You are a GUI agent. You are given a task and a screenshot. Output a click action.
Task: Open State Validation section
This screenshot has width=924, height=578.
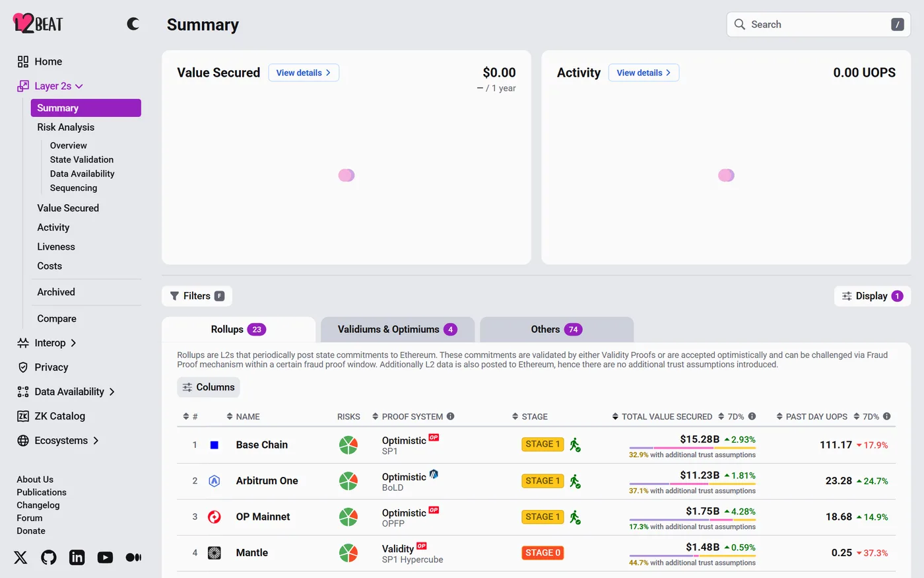pyautogui.click(x=82, y=159)
